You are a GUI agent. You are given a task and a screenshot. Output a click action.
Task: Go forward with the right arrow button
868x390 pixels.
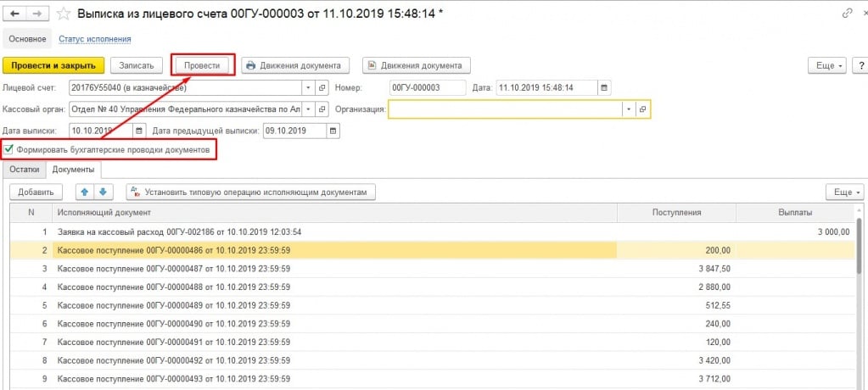tap(37, 14)
